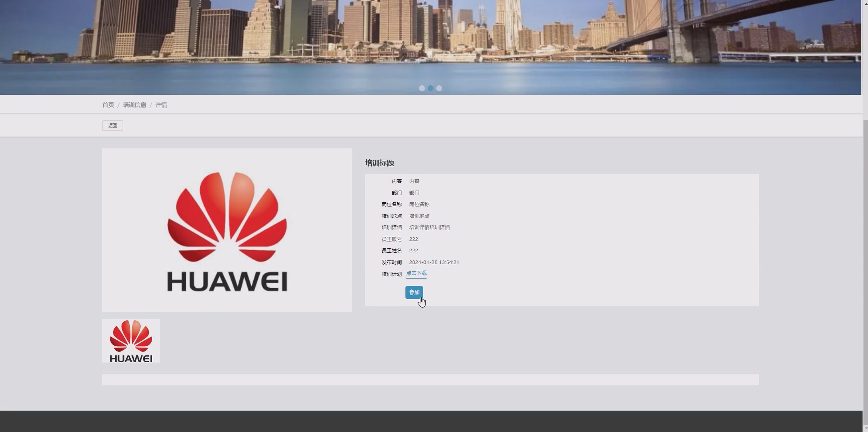This screenshot has height=432, width=868.
Task: Click the 2024-01-28 13:54:21 publish time
Action: [x=434, y=262]
